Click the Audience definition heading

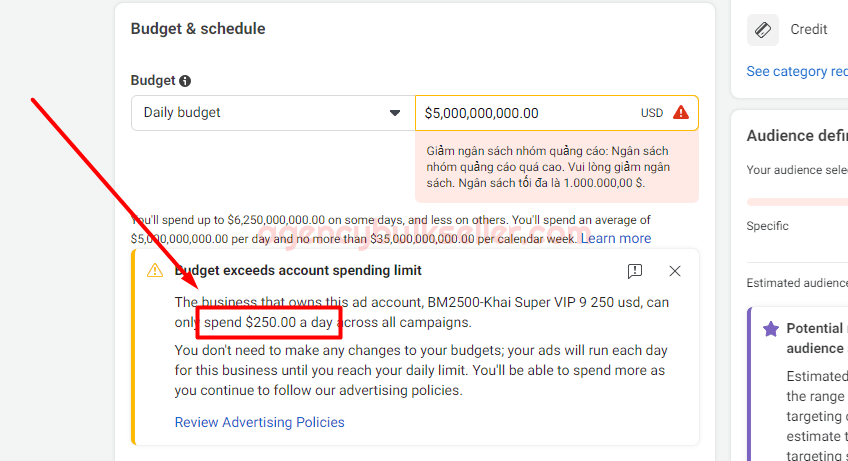pyautogui.click(x=797, y=135)
